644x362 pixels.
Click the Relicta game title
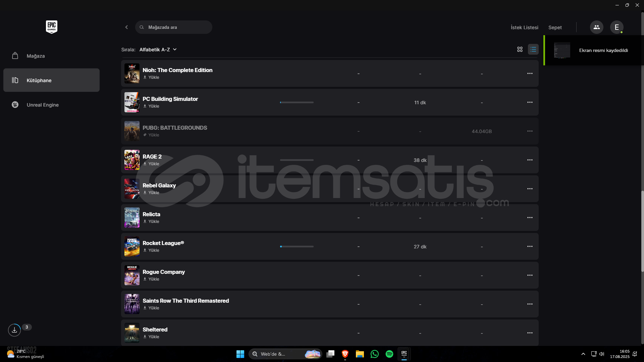click(151, 214)
